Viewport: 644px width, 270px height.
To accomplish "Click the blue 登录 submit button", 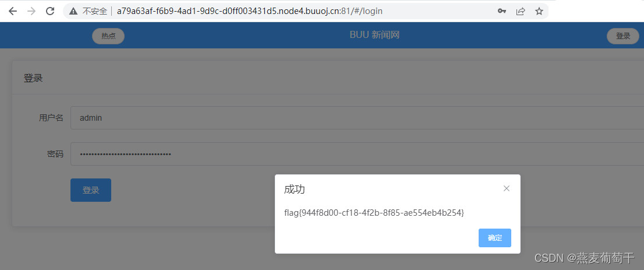I will pyautogui.click(x=91, y=190).
